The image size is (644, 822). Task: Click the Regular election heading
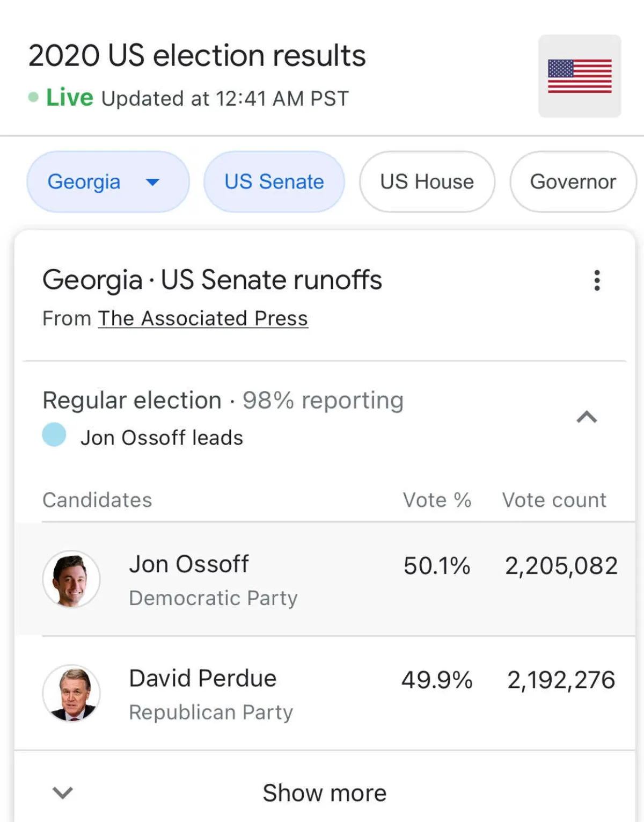click(x=132, y=401)
